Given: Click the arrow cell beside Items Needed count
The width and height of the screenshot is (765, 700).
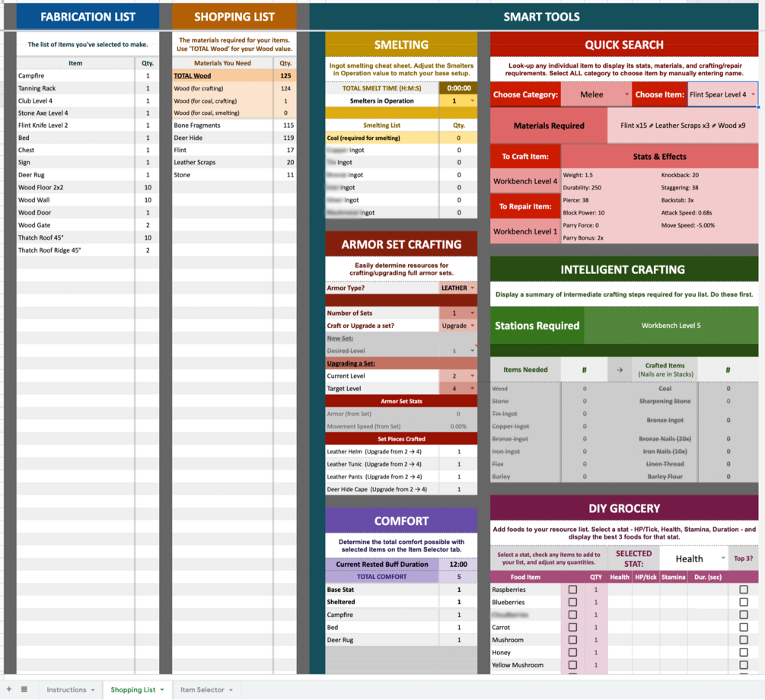Looking at the screenshot, I should (620, 370).
